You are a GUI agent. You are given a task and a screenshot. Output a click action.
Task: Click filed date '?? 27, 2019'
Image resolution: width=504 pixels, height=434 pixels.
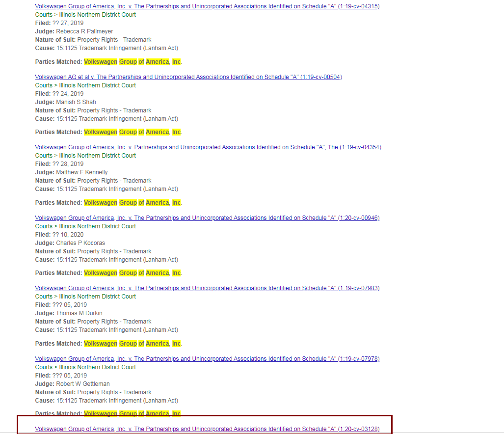click(68, 23)
